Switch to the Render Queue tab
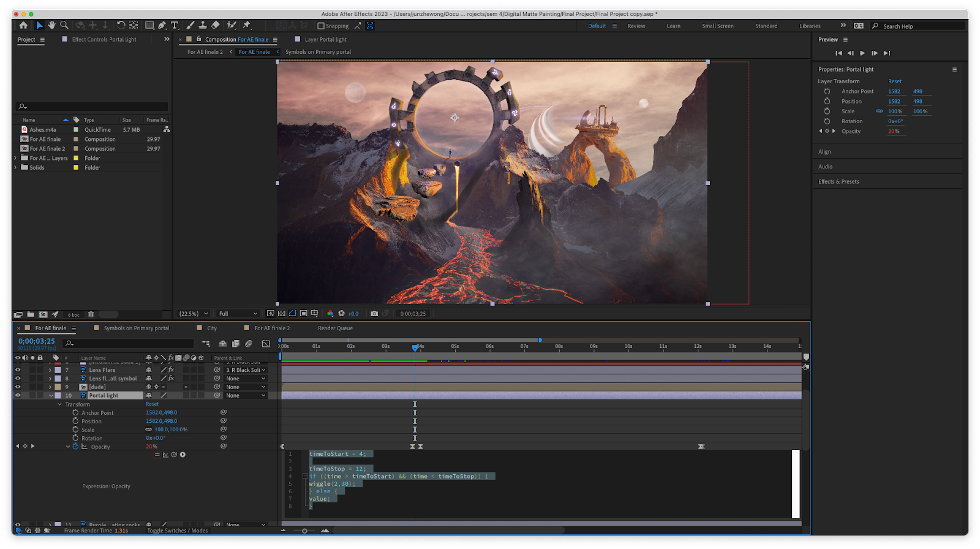Image resolution: width=980 pixels, height=549 pixels. pos(335,328)
